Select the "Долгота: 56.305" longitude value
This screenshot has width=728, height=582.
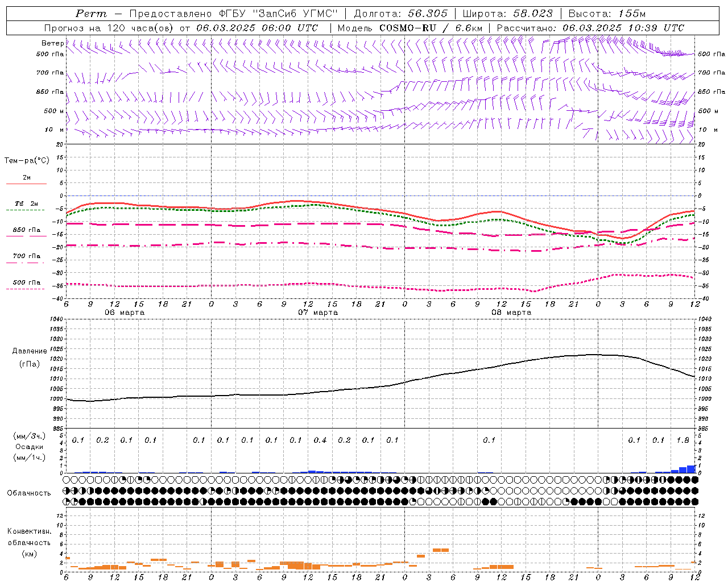(401, 14)
